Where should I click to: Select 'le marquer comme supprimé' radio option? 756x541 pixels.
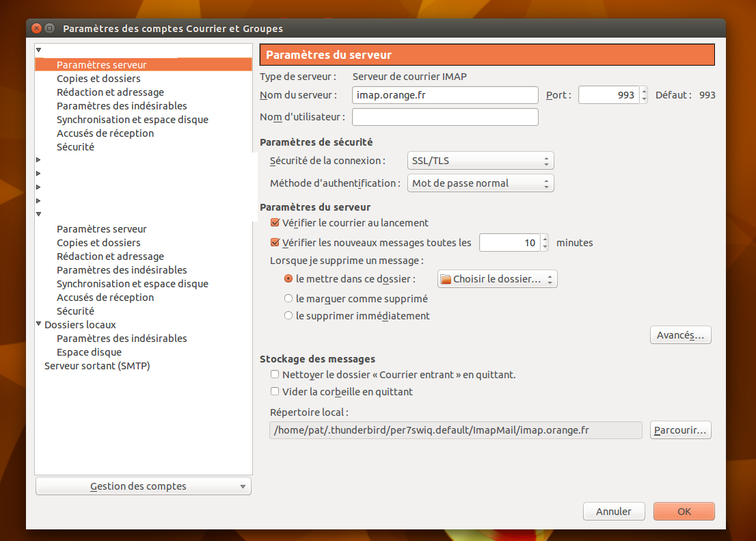(x=288, y=299)
